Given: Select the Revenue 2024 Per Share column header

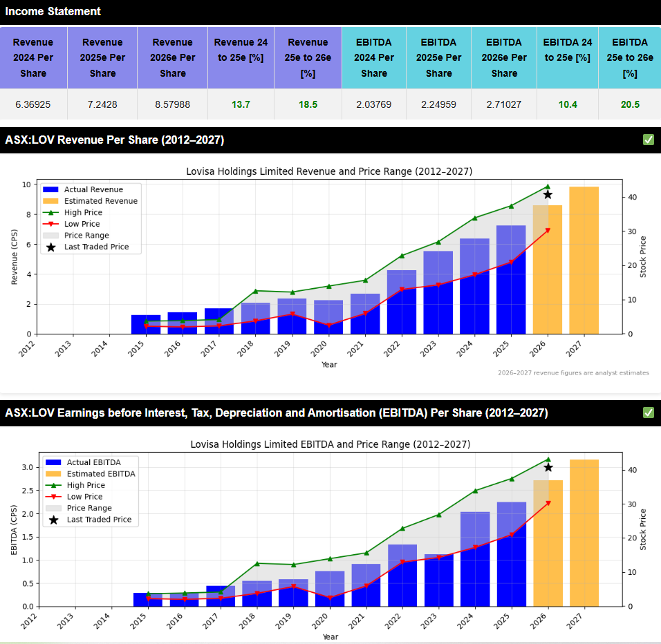Looking at the screenshot, I should click(x=33, y=58).
